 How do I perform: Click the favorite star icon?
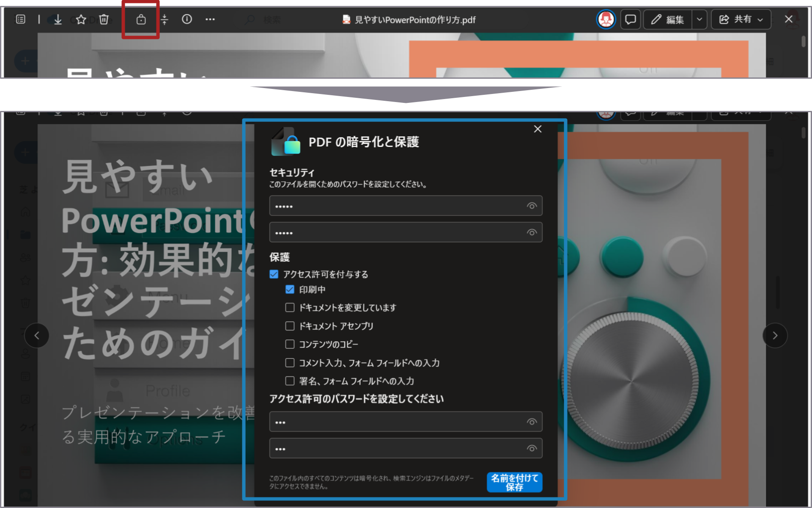[81, 19]
